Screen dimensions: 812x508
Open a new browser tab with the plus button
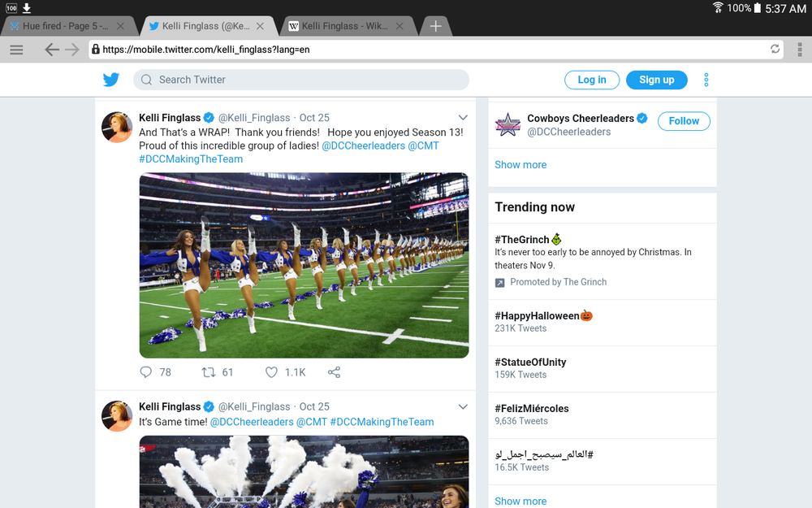tap(435, 26)
